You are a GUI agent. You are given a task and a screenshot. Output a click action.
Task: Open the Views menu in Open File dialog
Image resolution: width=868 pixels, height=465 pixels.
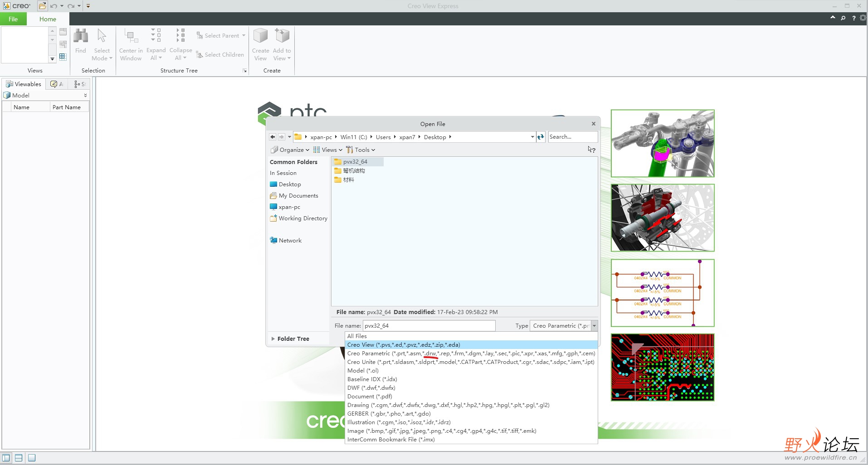(x=328, y=150)
